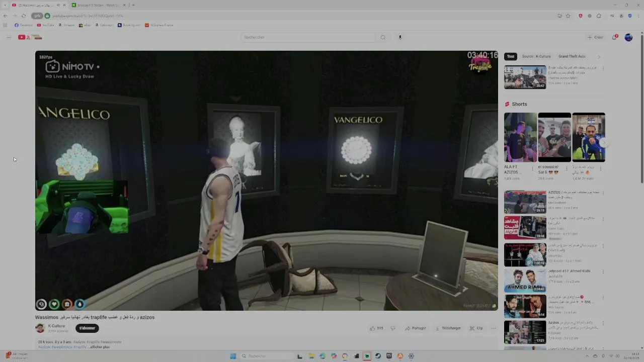Focus the Rechercher search field
Viewport: 644px width, 362px height.
click(x=308, y=37)
